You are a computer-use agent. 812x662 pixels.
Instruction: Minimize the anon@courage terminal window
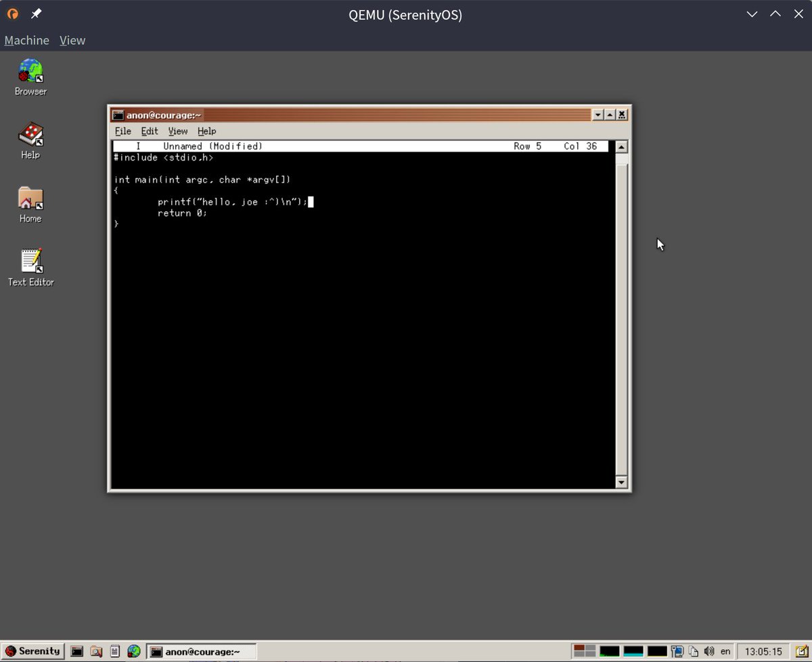597,115
